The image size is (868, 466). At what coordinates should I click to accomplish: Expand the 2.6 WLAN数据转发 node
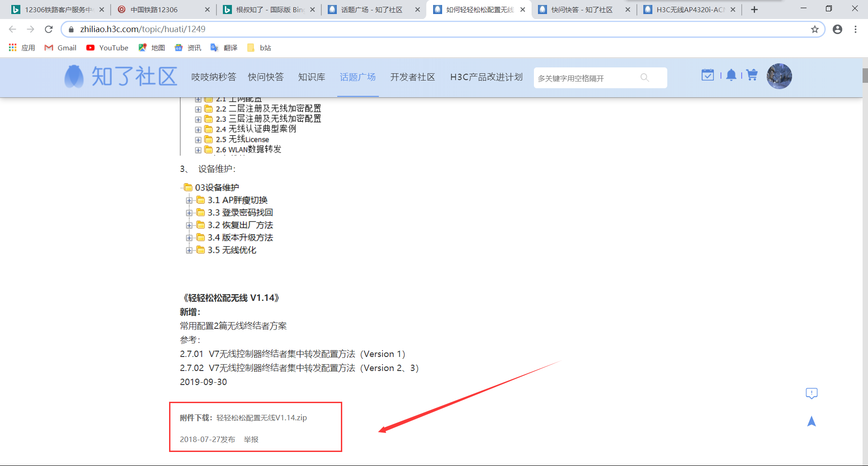[x=198, y=150]
